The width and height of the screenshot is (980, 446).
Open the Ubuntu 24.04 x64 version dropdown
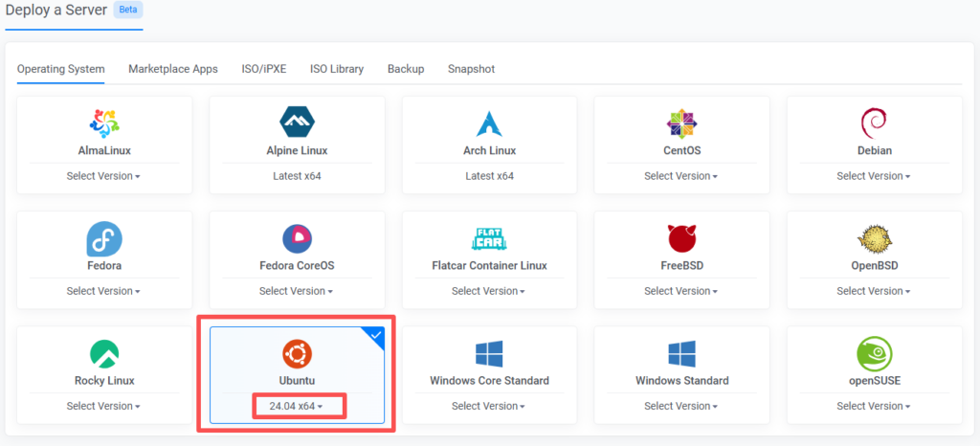tap(297, 406)
